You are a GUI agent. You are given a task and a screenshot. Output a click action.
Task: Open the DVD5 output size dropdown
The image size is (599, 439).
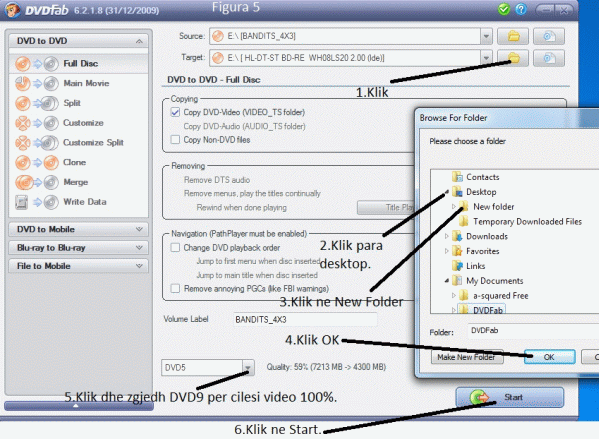pos(248,368)
